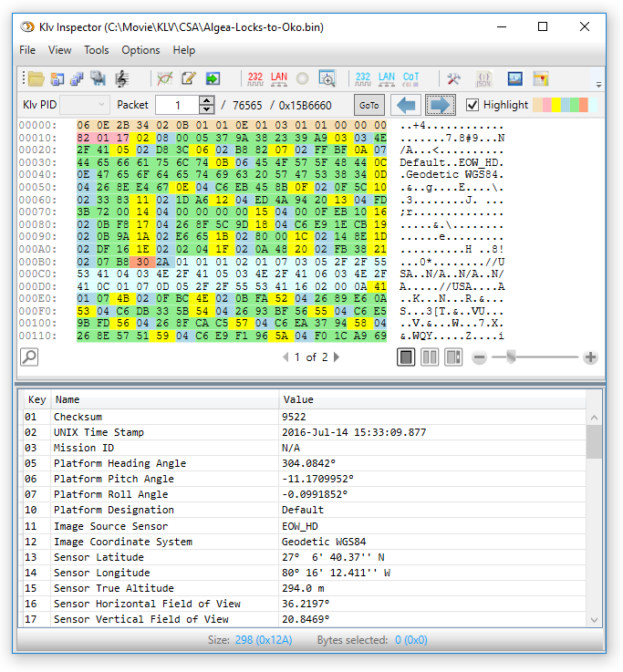
Task: Click the magnifier search icon below hex view
Action: coord(29,357)
